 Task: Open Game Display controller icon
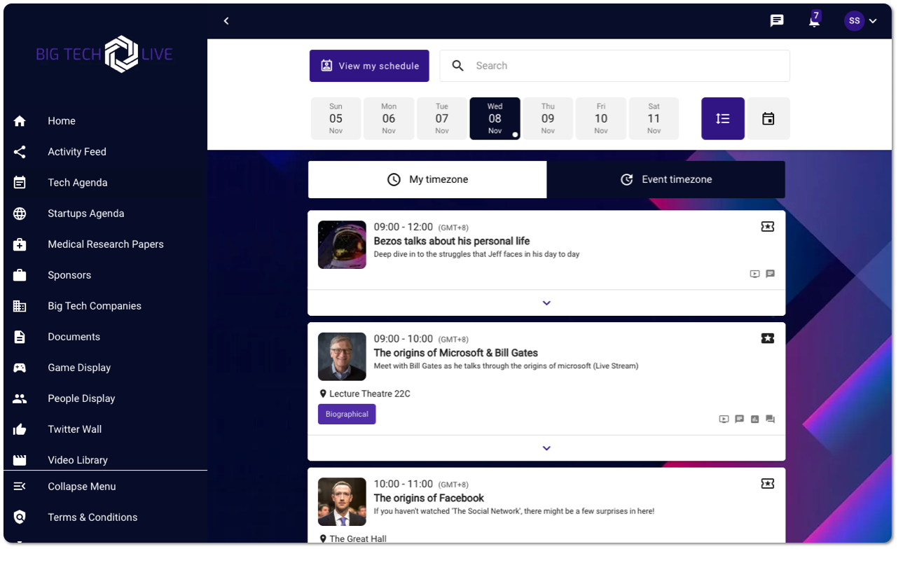(20, 368)
